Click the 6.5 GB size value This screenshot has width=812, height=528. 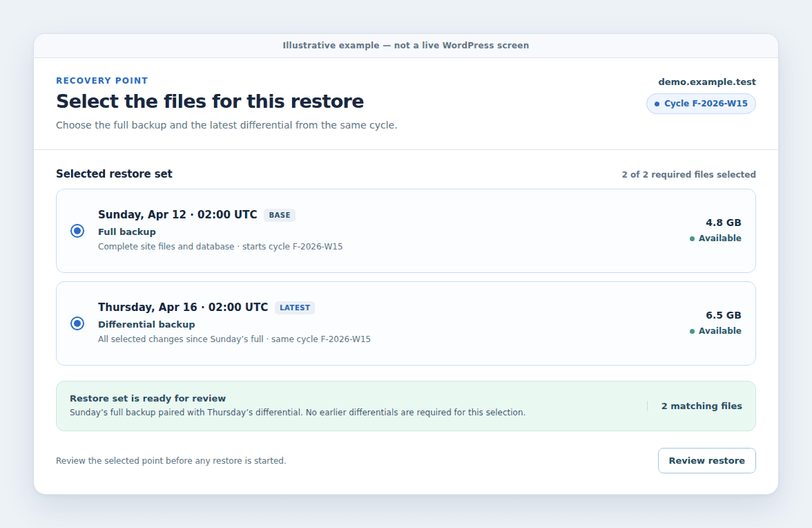pyautogui.click(x=724, y=316)
